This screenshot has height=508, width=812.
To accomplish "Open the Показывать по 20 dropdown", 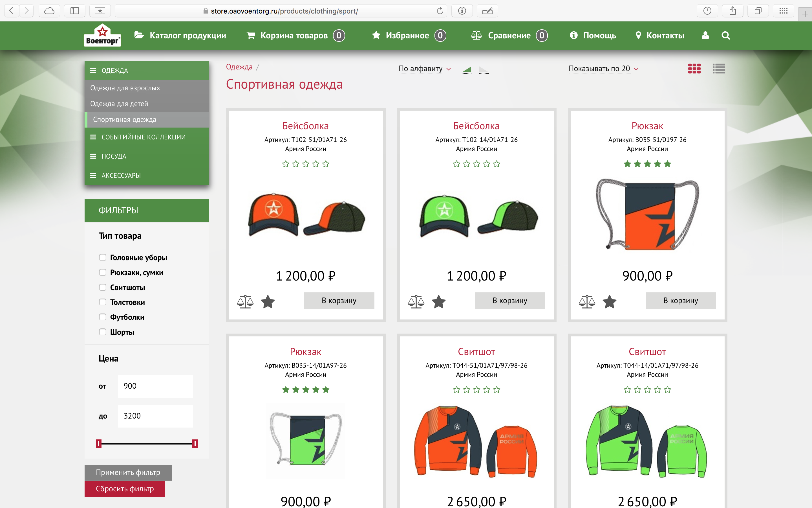I will [603, 69].
